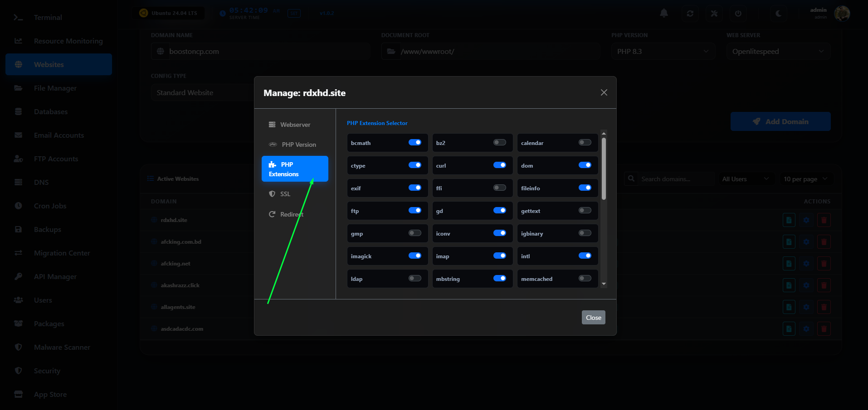Click the refresh icon in top bar
868x410 pixels.
[690, 13]
